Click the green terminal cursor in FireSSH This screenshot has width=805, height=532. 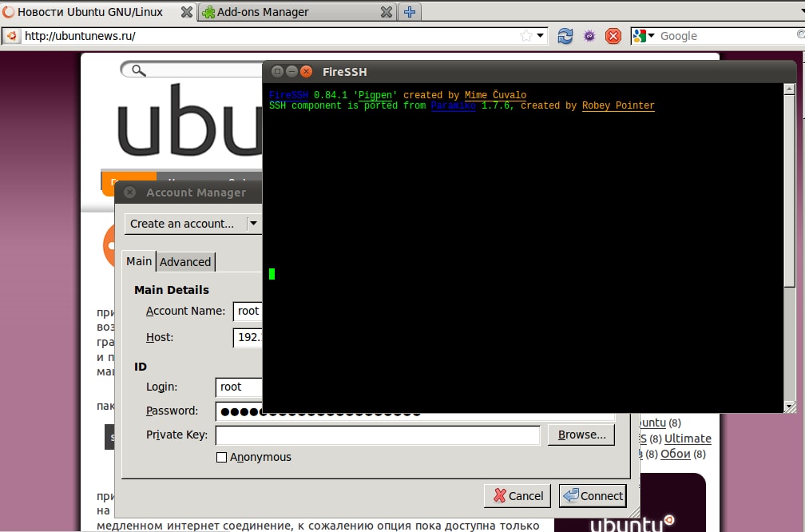(x=272, y=274)
